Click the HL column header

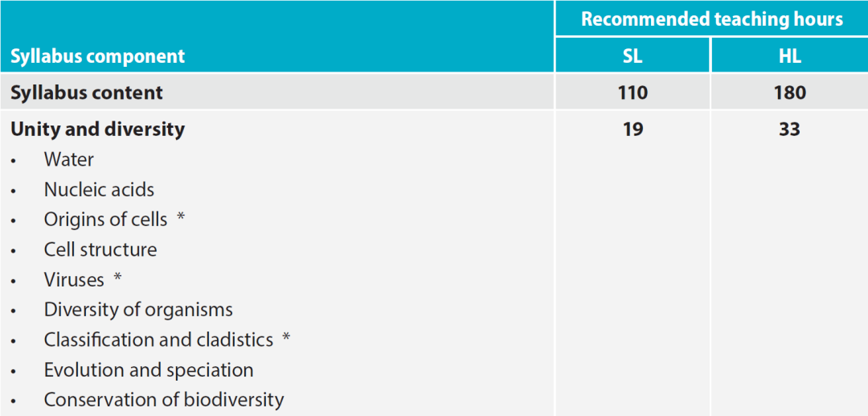[790, 56]
